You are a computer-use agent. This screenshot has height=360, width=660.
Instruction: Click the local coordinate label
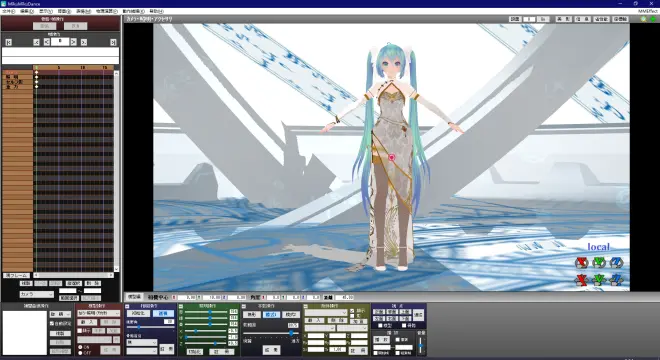coord(599,247)
